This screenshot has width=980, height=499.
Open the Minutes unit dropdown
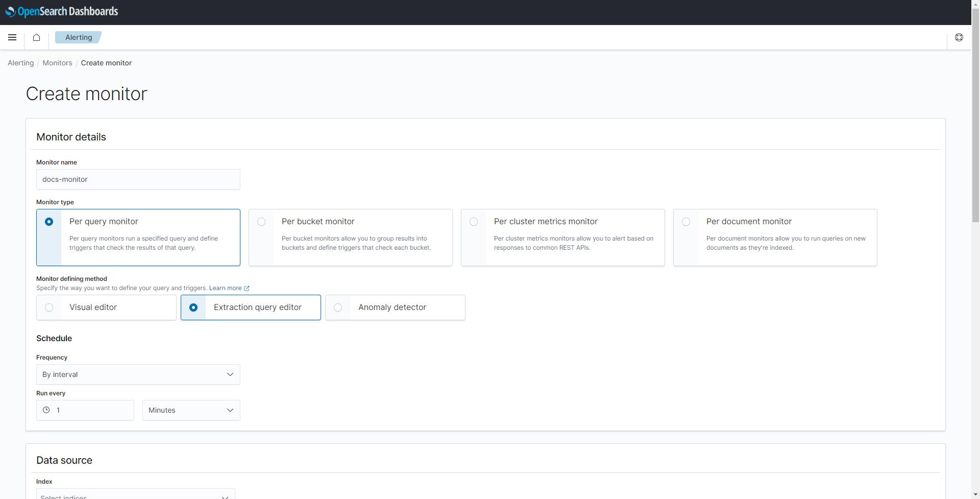(191, 410)
